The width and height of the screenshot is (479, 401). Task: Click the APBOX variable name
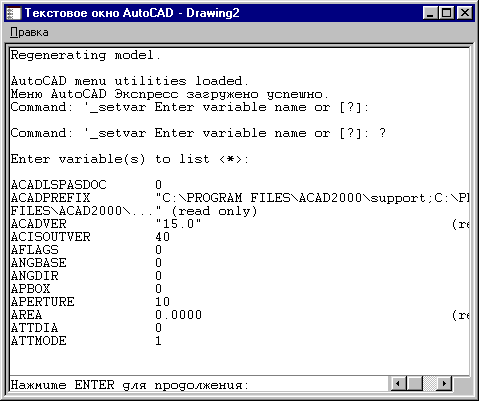coord(30,289)
